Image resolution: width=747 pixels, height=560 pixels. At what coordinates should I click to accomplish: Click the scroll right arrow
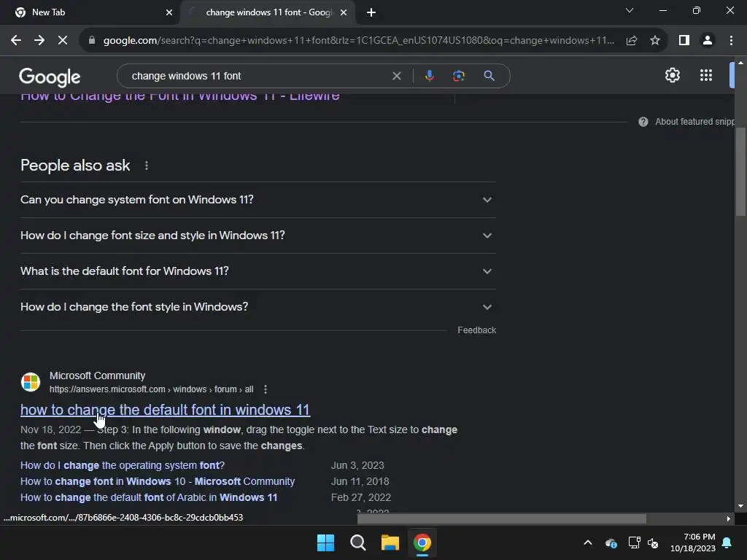[x=729, y=518]
